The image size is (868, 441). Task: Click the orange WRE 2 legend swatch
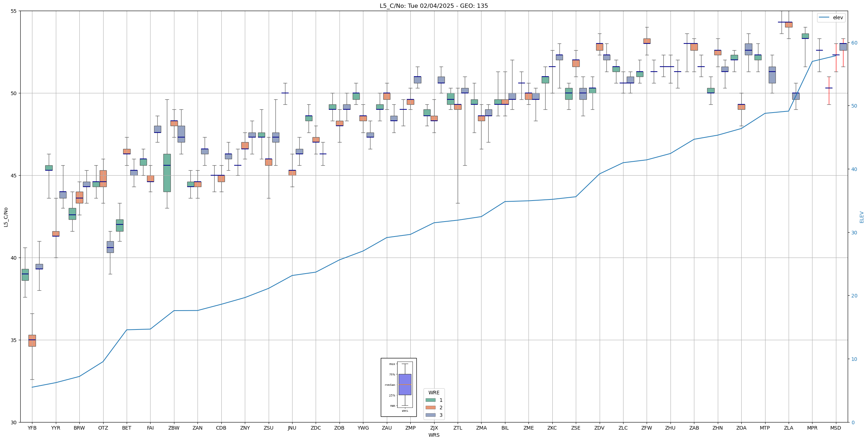(430, 408)
